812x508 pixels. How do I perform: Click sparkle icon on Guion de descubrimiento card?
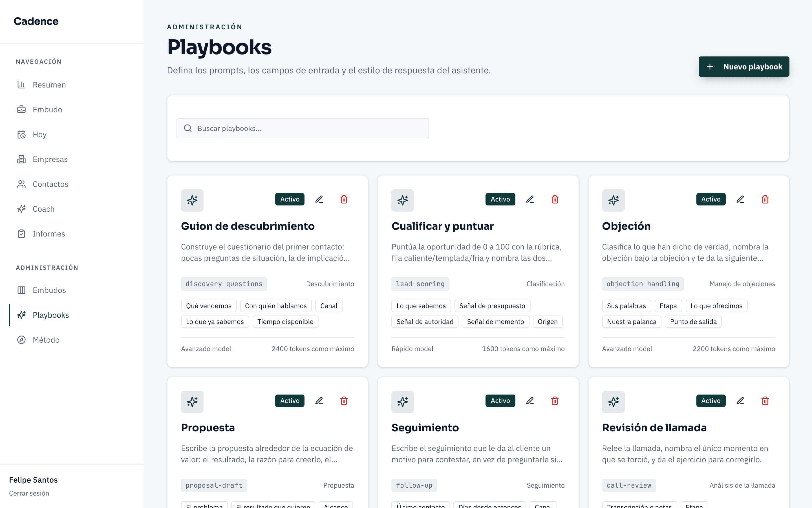(x=192, y=200)
